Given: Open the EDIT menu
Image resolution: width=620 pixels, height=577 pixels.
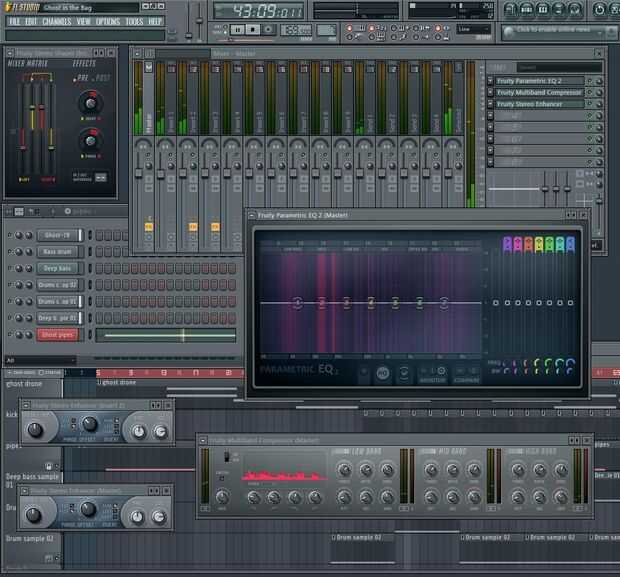Looking at the screenshot, I should pyautogui.click(x=31, y=21).
